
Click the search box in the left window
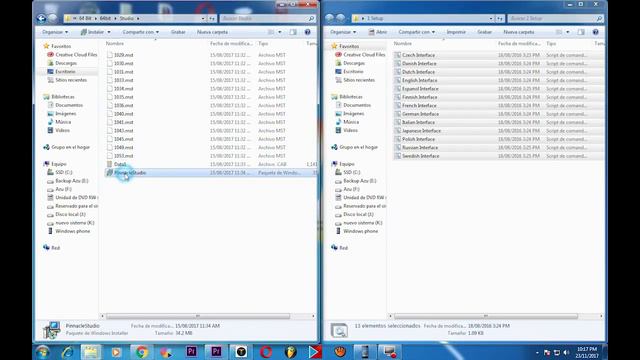tap(268, 18)
